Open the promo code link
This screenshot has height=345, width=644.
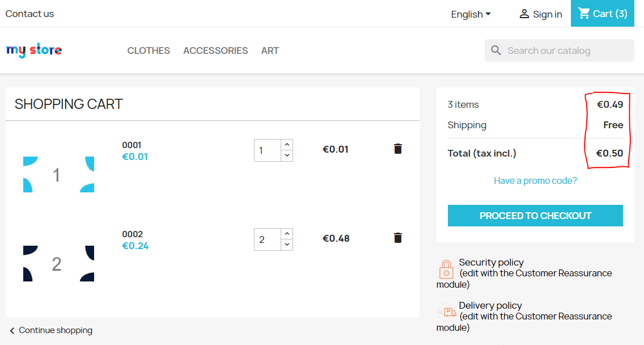[535, 180]
